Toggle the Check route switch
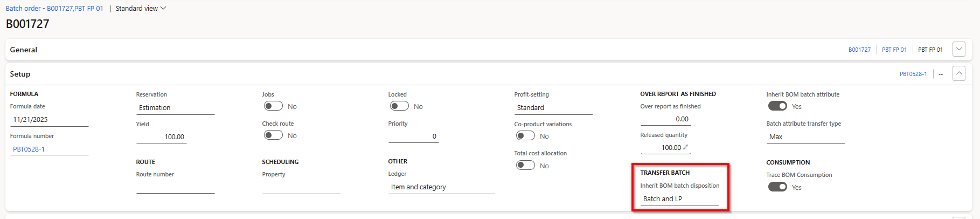This screenshot has height=219, width=980. (x=273, y=135)
